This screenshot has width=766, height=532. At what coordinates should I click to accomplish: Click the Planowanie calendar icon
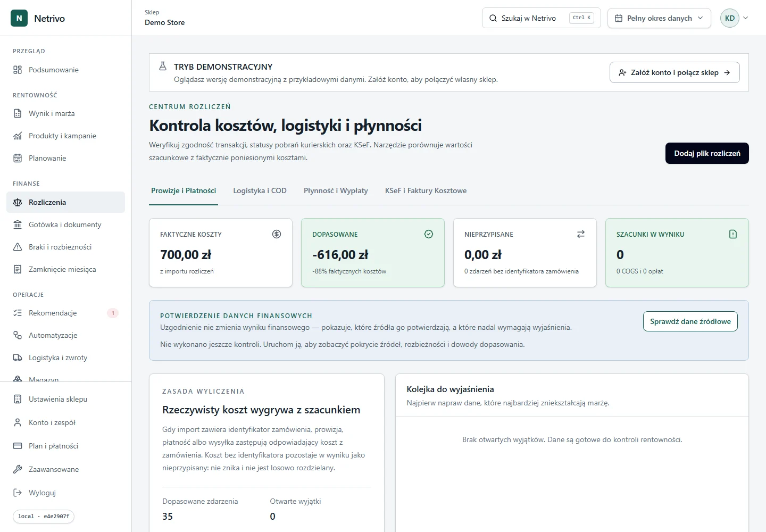(18, 158)
